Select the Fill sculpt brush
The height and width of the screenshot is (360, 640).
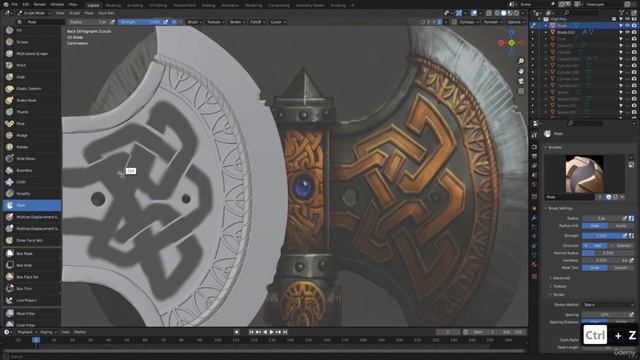point(32,30)
